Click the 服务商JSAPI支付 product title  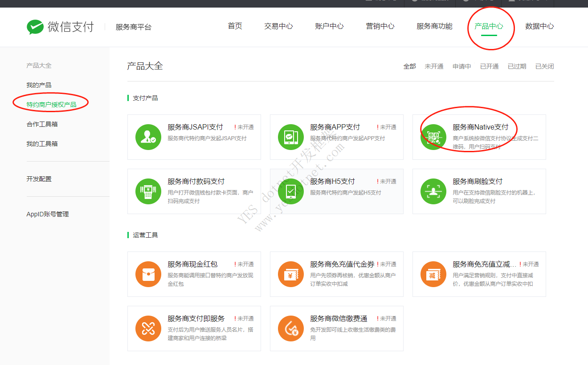click(195, 127)
